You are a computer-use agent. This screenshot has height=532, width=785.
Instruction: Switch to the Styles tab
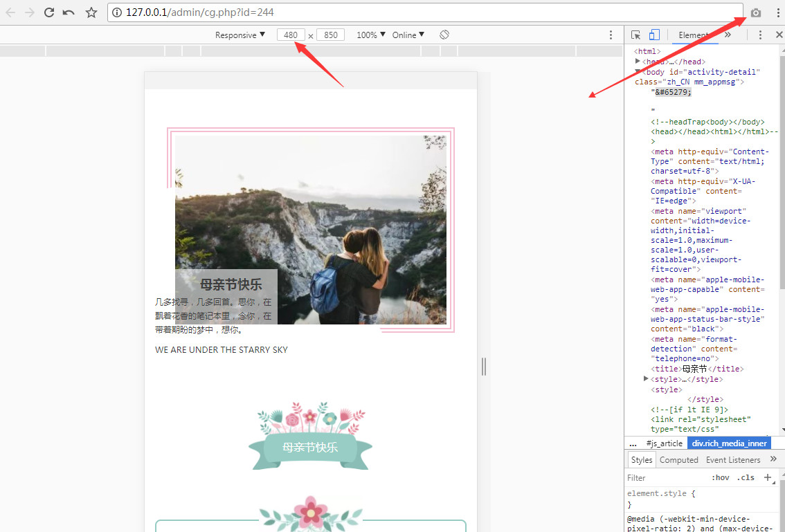click(x=641, y=460)
